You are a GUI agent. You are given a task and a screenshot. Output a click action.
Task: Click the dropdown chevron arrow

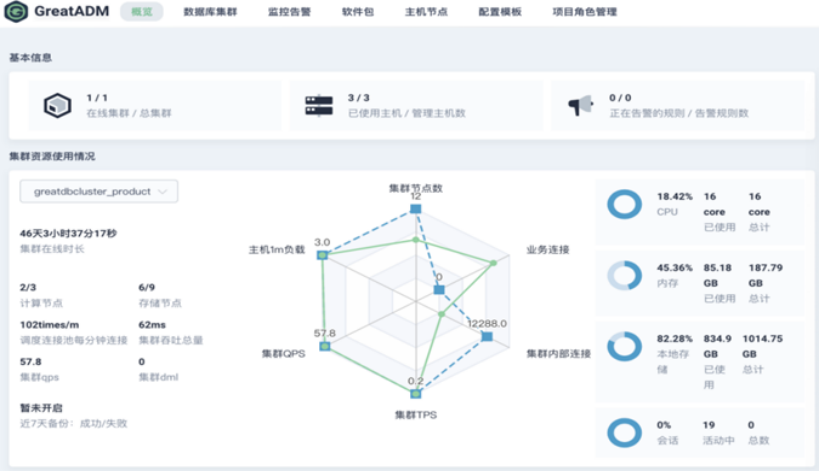pyautogui.click(x=163, y=191)
